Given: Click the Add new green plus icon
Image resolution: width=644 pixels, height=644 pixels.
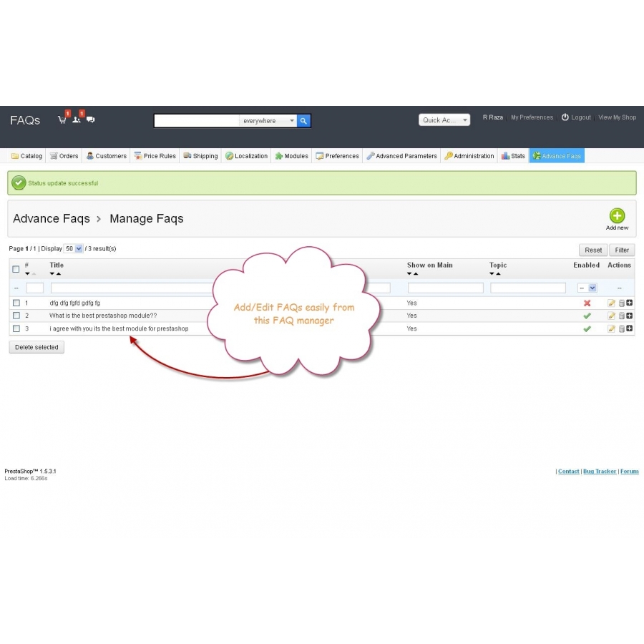Looking at the screenshot, I should click(x=617, y=216).
